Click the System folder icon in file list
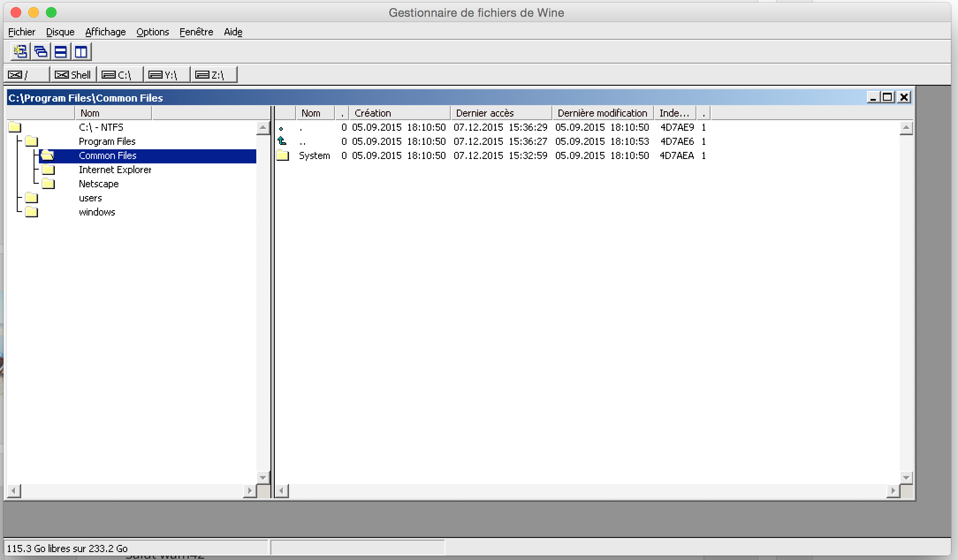The width and height of the screenshot is (958, 560). pos(282,155)
